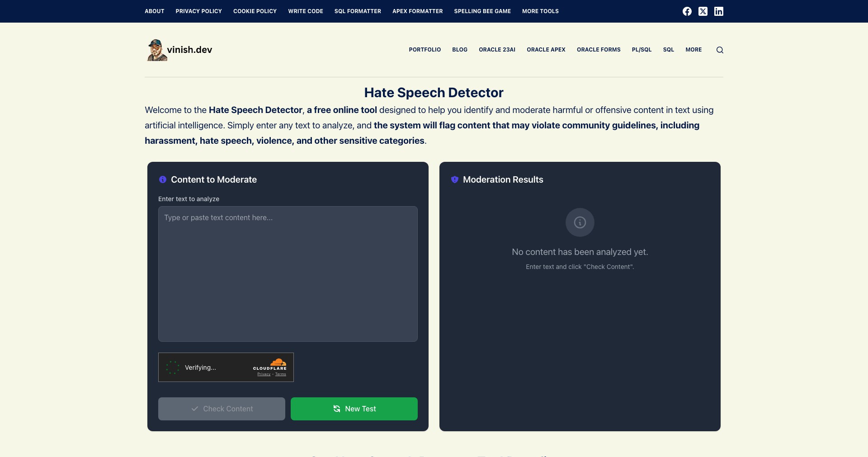Open the LinkedIn social icon
The image size is (868, 457).
click(718, 11)
